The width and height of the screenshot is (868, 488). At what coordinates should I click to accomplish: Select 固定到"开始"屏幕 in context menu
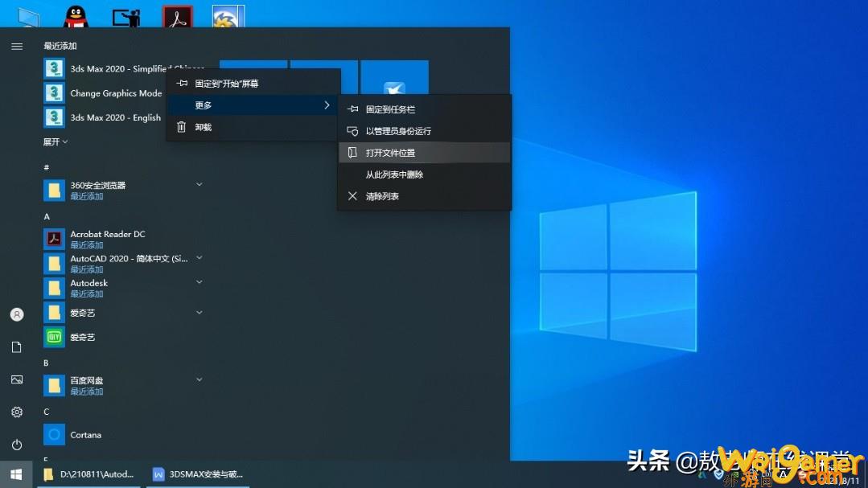253,84
